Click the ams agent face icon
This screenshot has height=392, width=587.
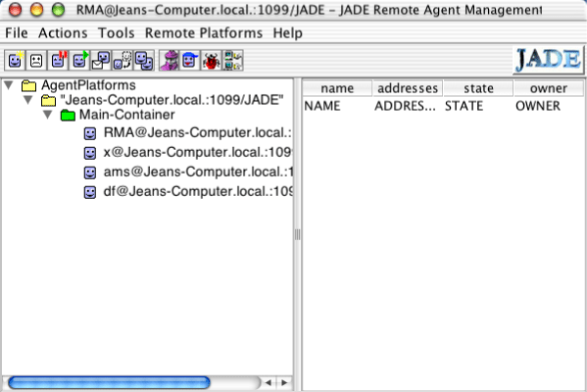coord(90,172)
